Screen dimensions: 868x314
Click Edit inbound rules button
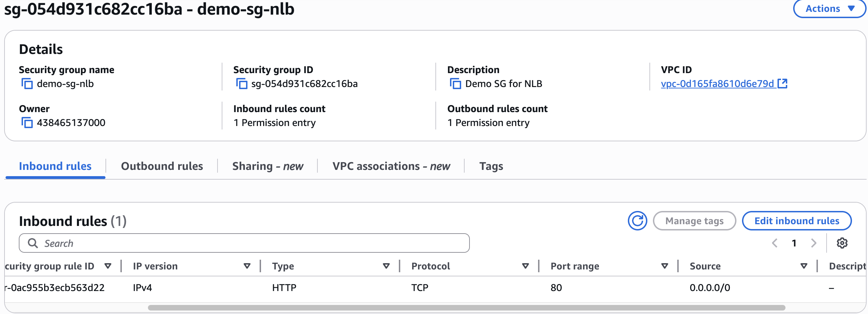pos(797,221)
